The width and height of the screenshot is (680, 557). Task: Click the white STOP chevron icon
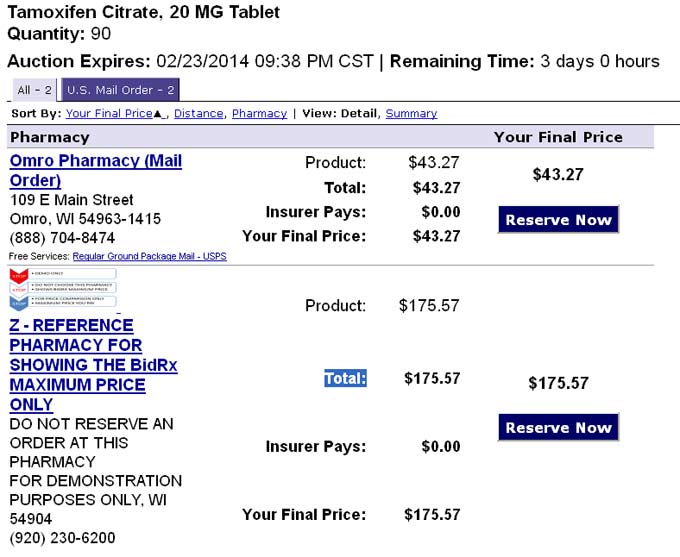click(19, 288)
